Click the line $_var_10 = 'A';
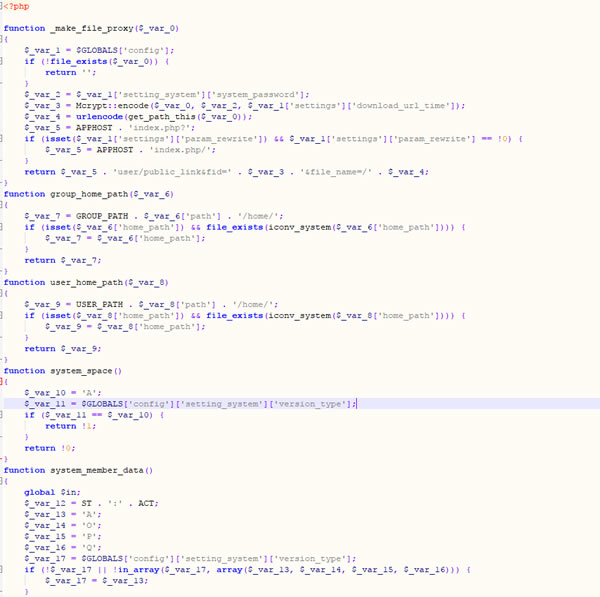Screen dimensions: 600x597 point(63,393)
